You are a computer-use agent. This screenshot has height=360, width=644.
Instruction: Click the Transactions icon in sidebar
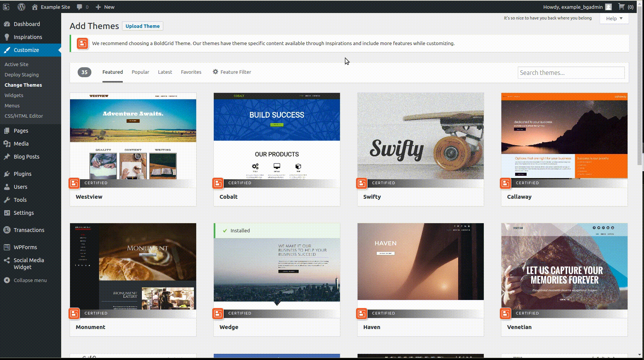(x=7, y=230)
